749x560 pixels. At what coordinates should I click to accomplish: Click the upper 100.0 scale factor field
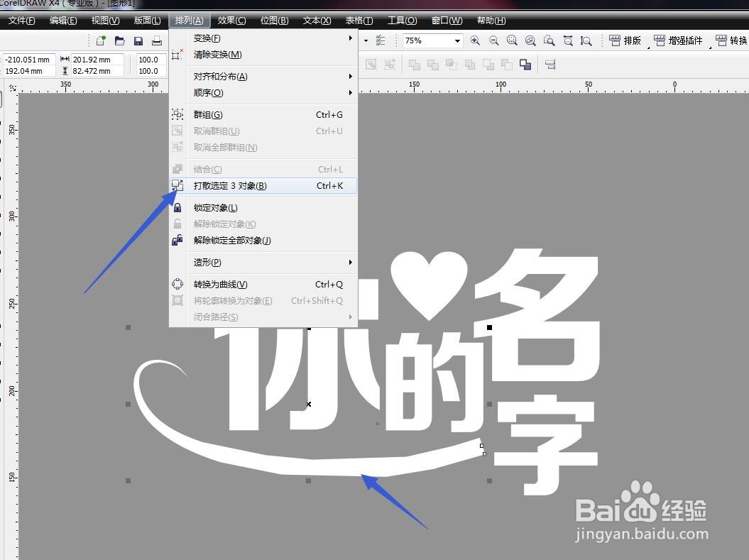[151, 60]
